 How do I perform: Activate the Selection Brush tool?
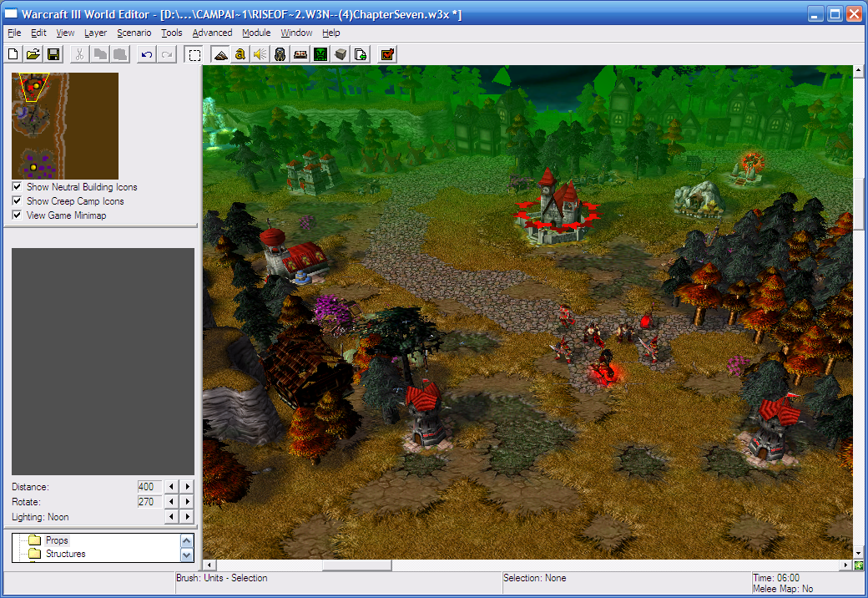(x=194, y=54)
